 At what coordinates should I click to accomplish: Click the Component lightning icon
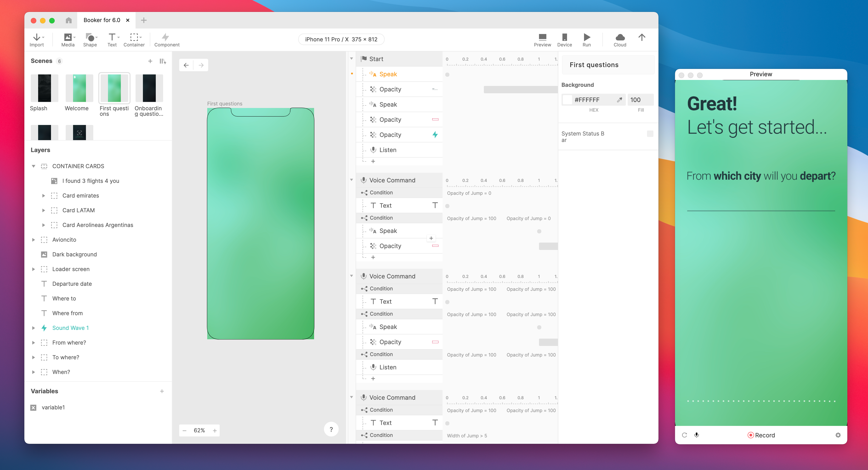(165, 37)
